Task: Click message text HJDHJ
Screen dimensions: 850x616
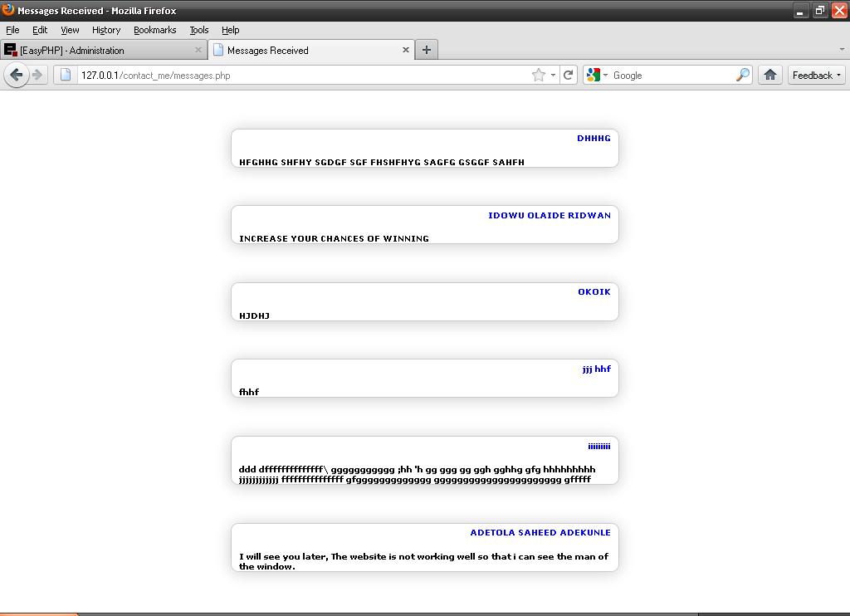Action: (x=254, y=315)
